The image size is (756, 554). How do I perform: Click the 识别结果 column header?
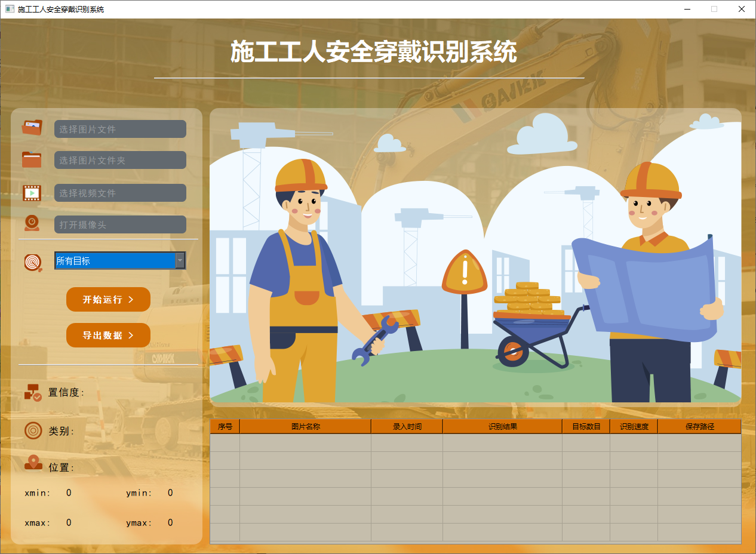point(503,426)
